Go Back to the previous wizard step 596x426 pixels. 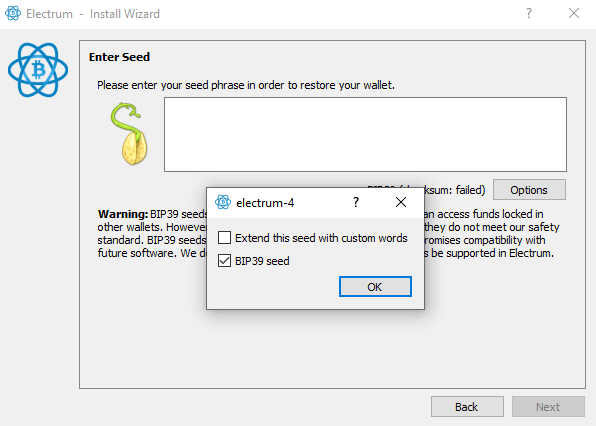point(467,407)
